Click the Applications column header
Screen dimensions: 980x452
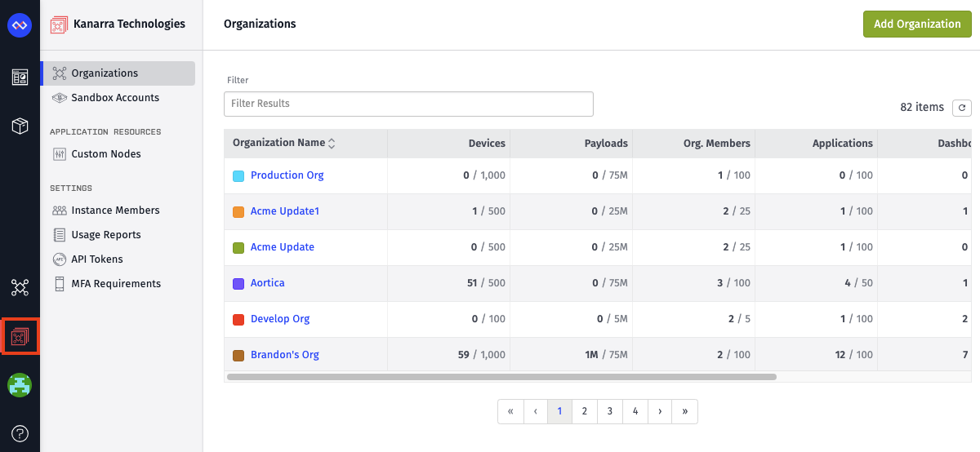843,144
